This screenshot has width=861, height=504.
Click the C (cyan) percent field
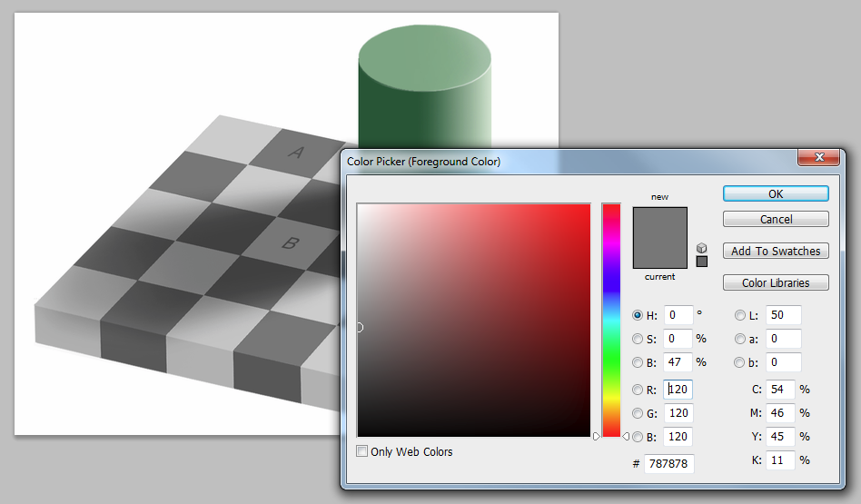point(780,390)
